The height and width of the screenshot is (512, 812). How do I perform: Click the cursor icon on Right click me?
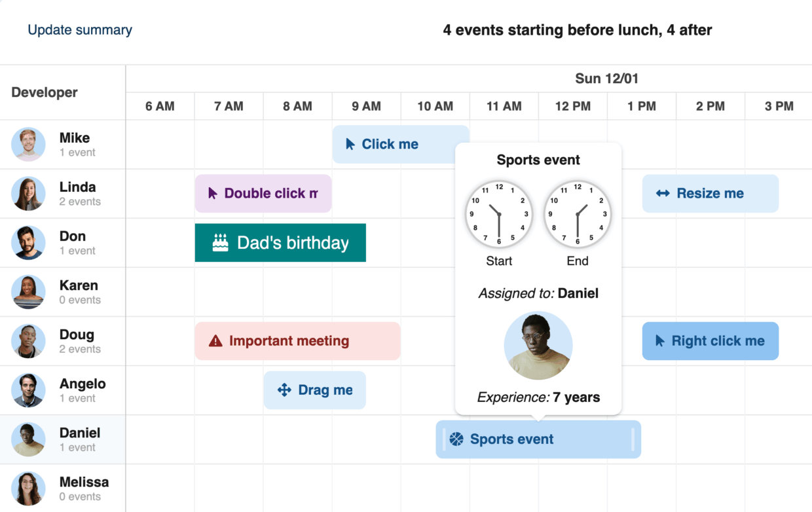click(660, 341)
